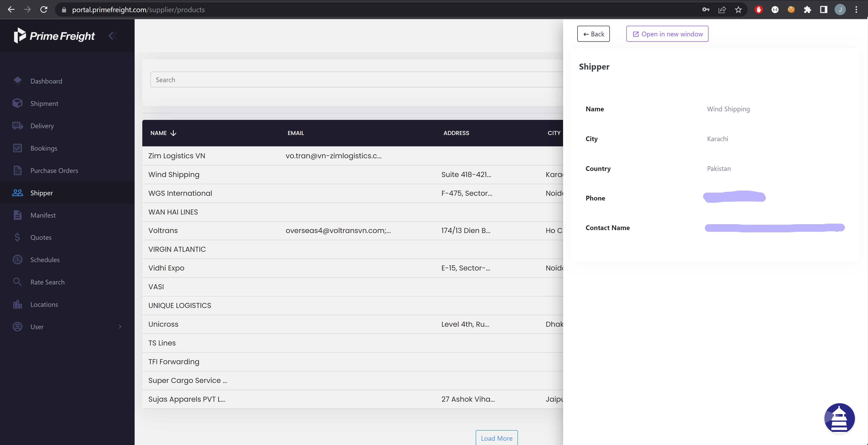Select the UNIQUE LOGISTICS row
Image resolution: width=868 pixels, height=445 pixels.
(x=352, y=305)
